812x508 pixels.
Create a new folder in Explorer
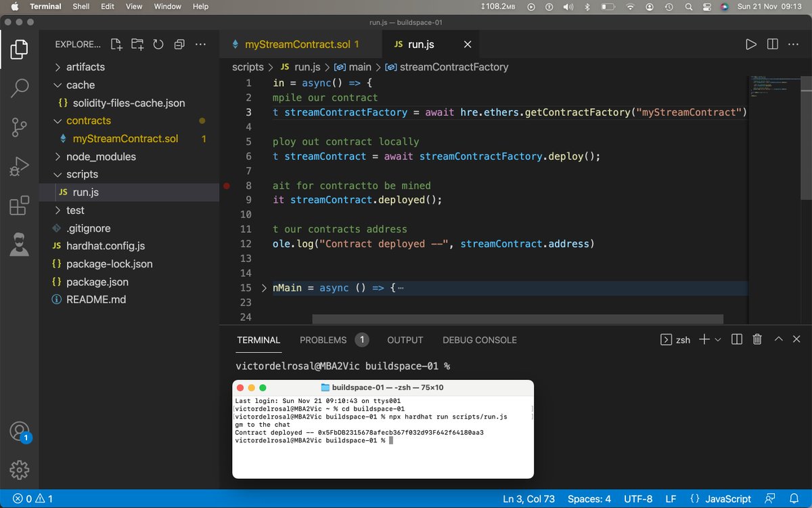pos(137,45)
